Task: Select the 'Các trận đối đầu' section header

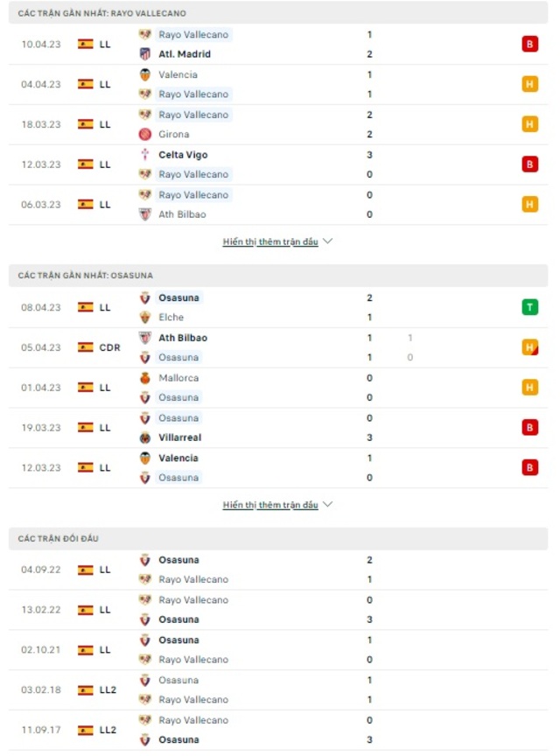Action: click(x=278, y=538)
